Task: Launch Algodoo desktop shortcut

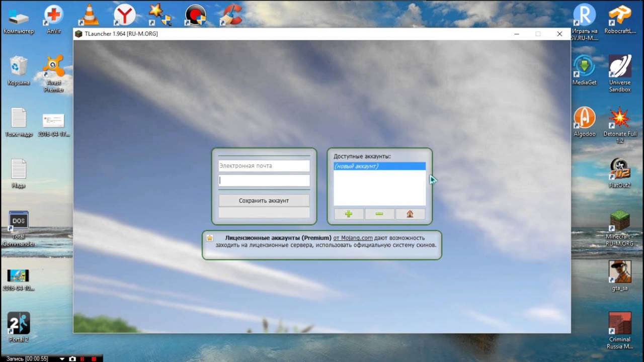Action: point(584,122)
